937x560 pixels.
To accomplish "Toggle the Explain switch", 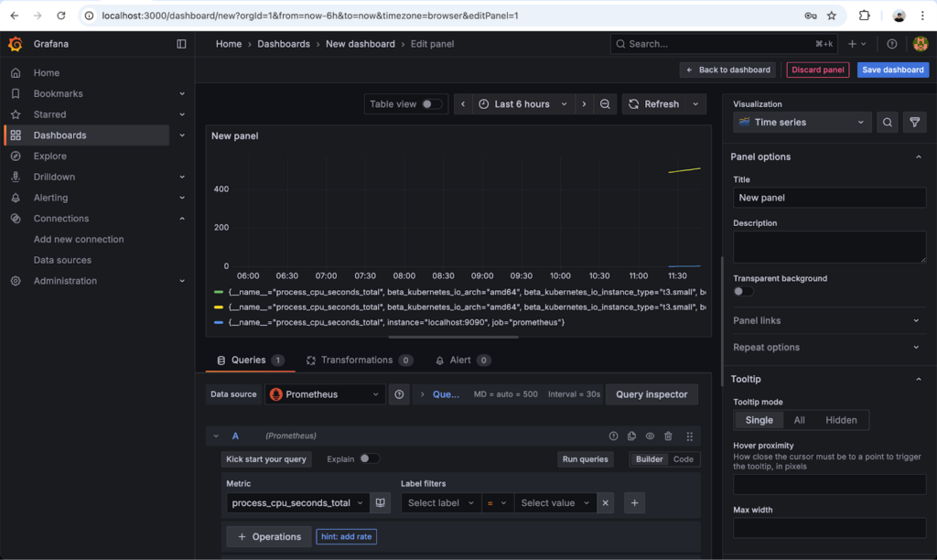I will [369, 458].
